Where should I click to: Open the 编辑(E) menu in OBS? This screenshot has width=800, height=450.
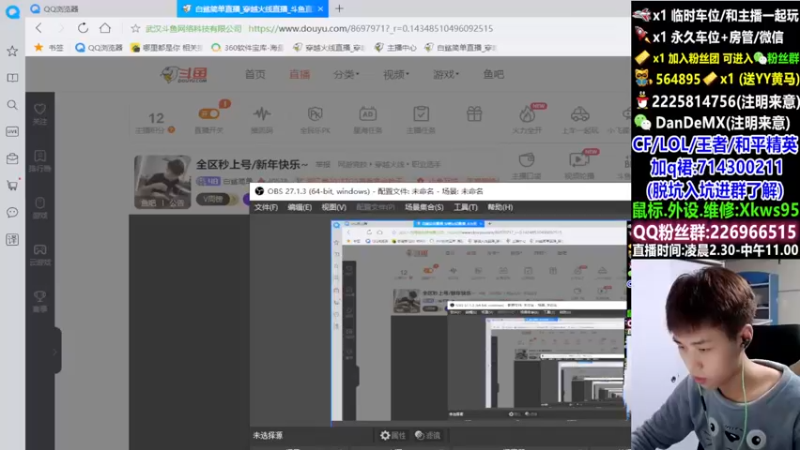[x=299, y=207]
